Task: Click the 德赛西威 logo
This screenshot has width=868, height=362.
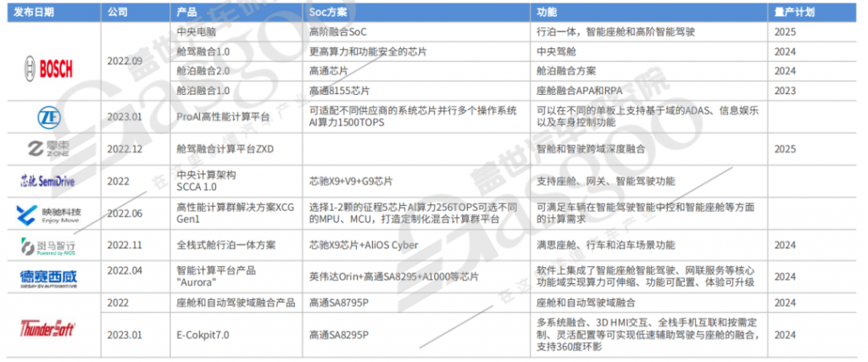Action: pyautogui.click(x=48, y=278)
